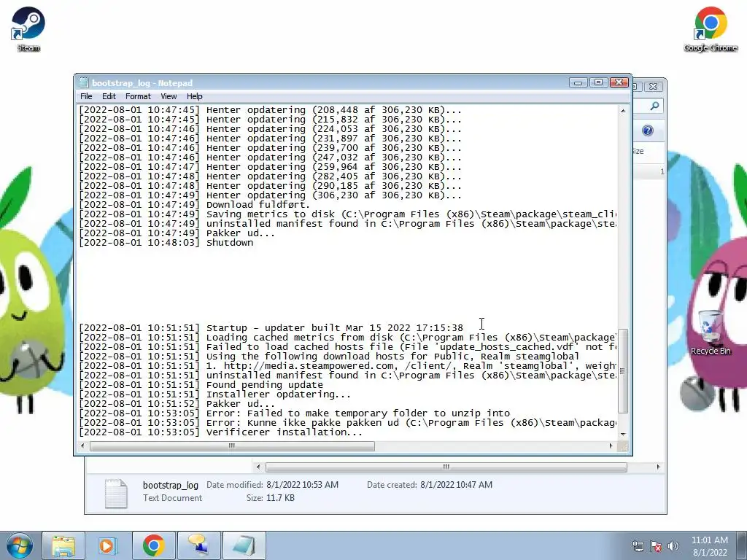Click the Notepad vertical scrollbar up arrow
Image resolution: width=747 pixels, height=560 pixels.
[x=623, y=111]
